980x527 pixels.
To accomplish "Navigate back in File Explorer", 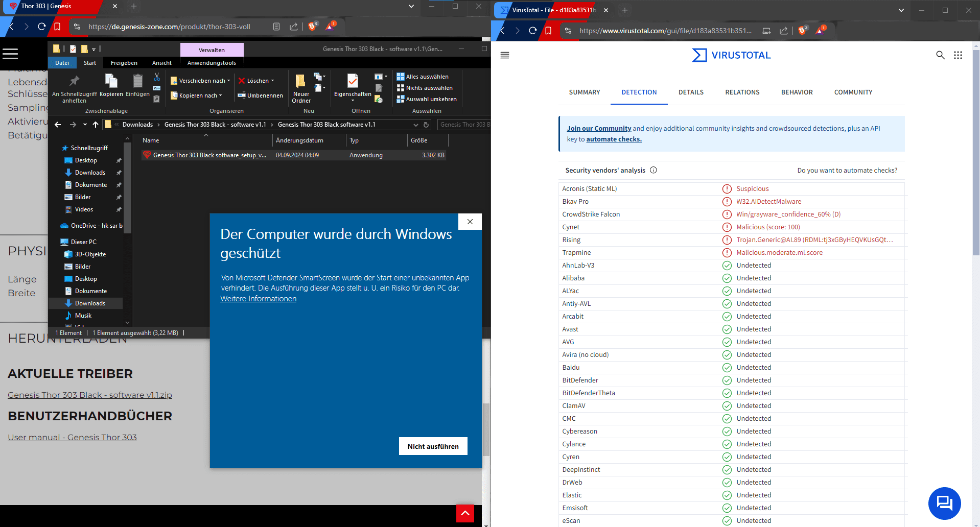I will 58,125.
